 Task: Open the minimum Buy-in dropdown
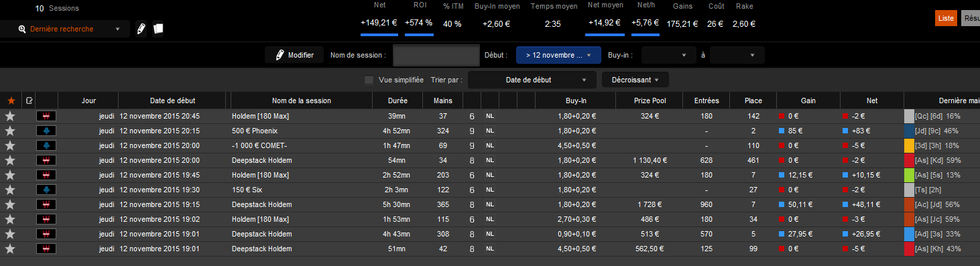668,55
